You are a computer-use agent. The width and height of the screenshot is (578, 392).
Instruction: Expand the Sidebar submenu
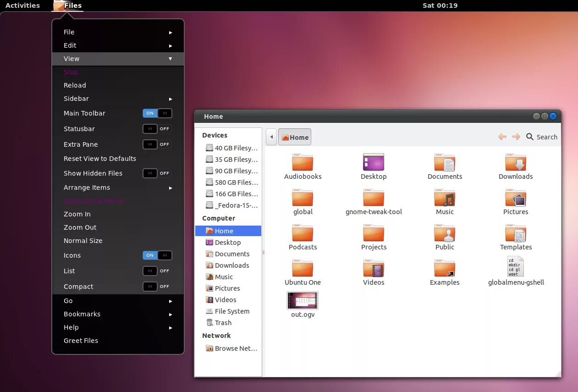coord(76,99)
